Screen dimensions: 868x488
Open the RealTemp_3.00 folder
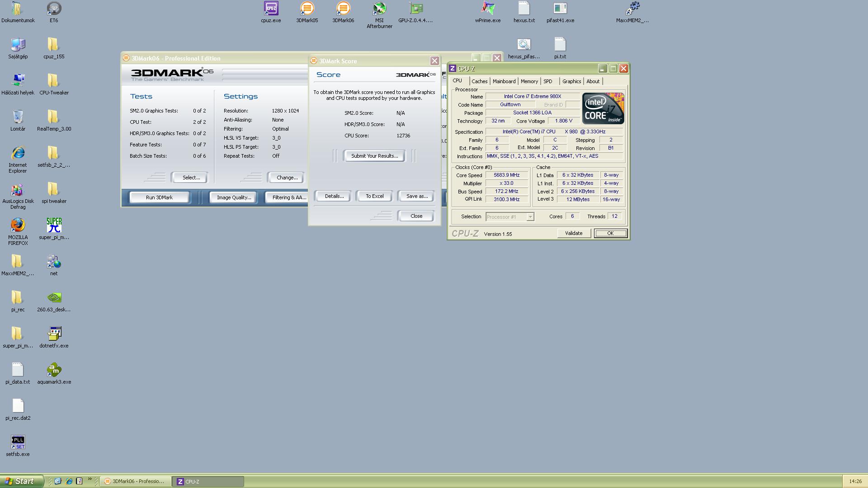54,120
